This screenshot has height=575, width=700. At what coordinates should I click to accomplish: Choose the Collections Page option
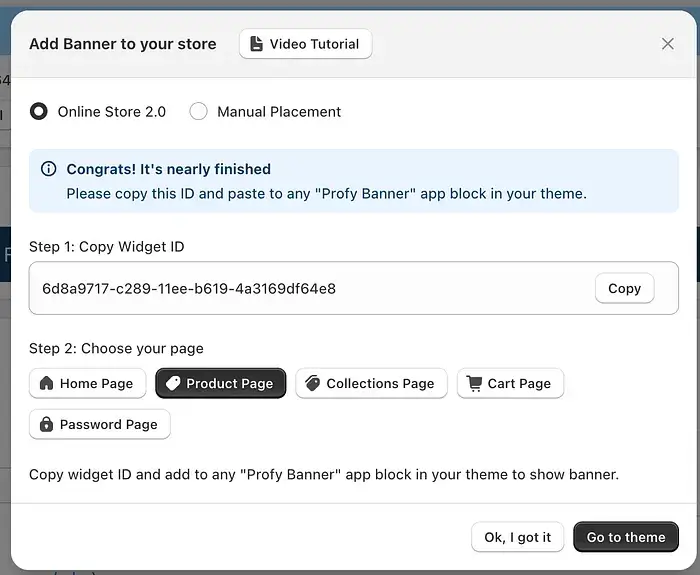coord(371,383)
